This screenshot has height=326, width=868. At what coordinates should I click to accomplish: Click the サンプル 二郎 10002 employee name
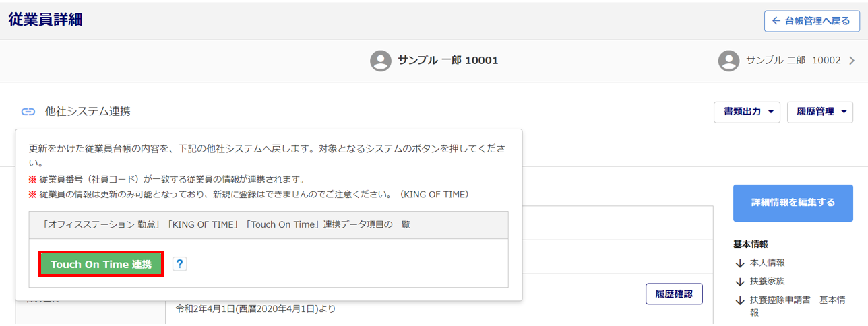(x=793, y=61)
